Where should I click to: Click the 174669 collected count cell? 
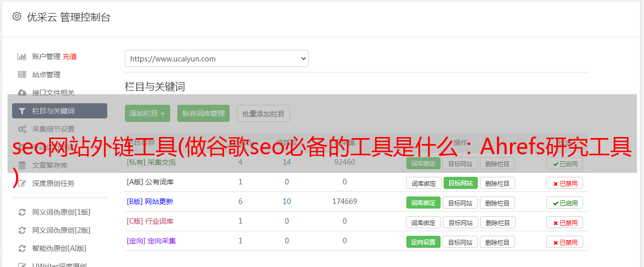(344, 202)
